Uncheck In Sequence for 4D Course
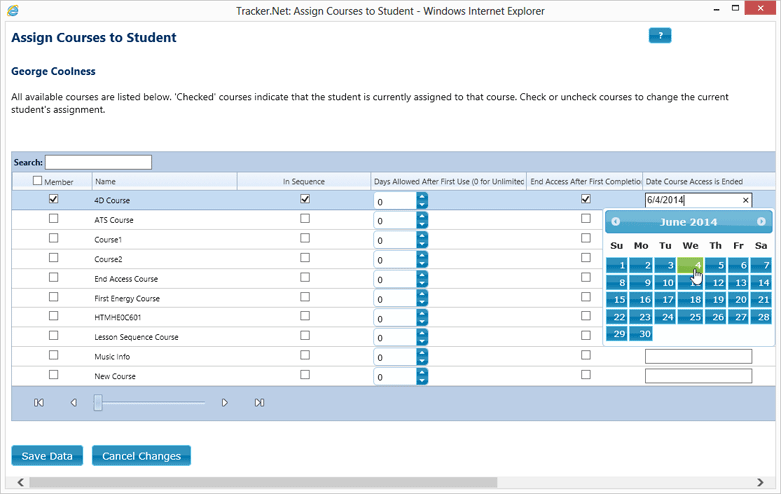 tap(305, 199)
